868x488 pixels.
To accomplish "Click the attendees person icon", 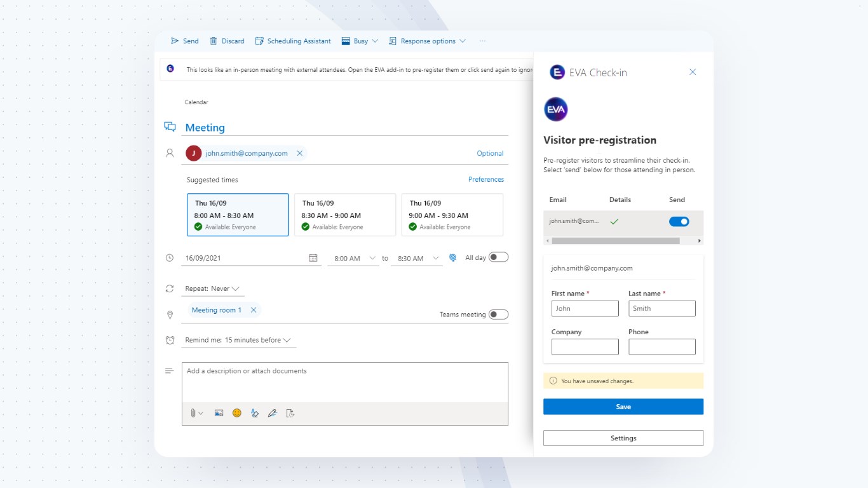I will pos(170,153).
